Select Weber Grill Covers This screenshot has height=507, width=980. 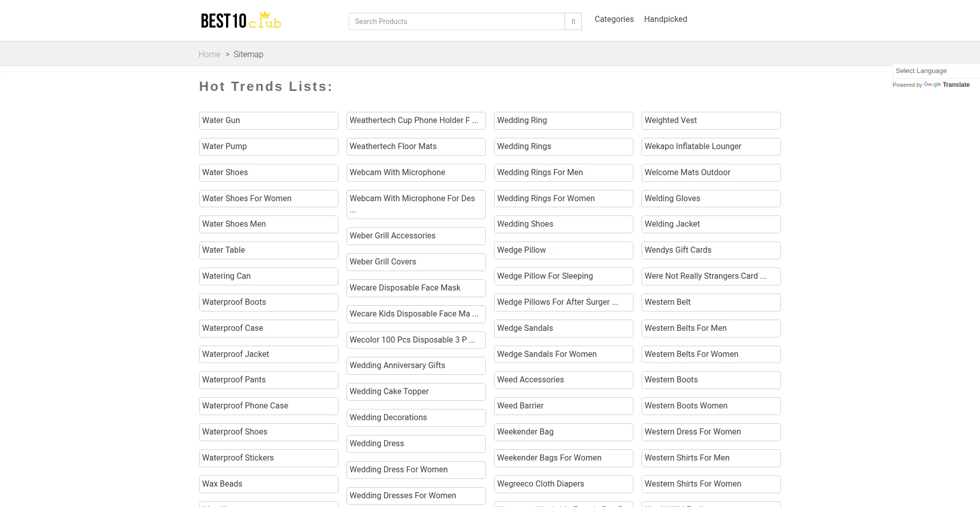click(416, 262)
